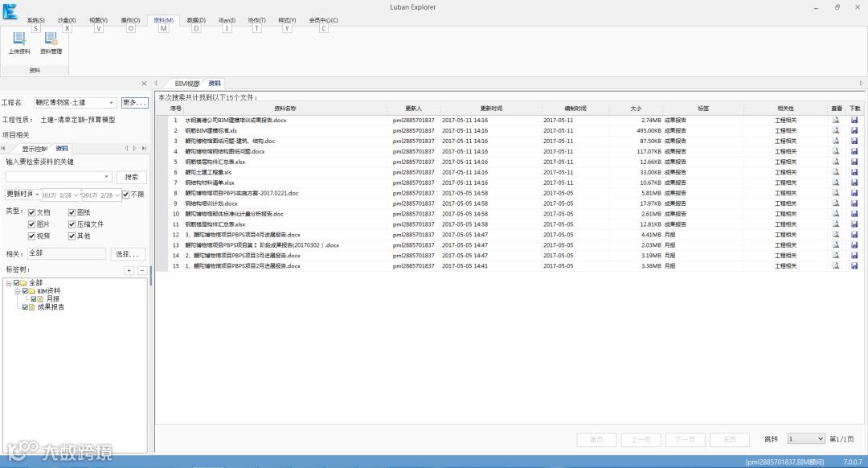Download row 1 file with the save icon

pos(854,120)
